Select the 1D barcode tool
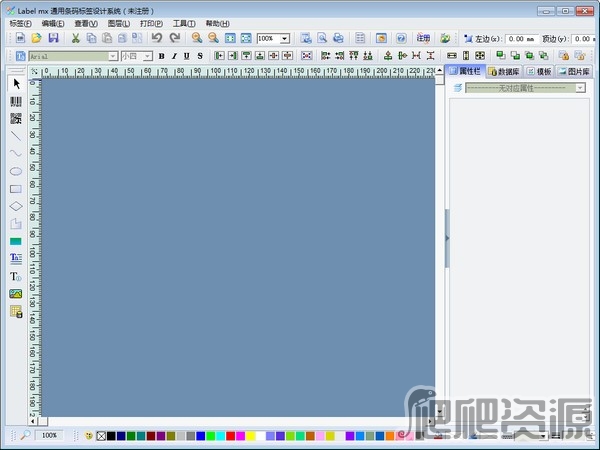 (x=16, y=101)
